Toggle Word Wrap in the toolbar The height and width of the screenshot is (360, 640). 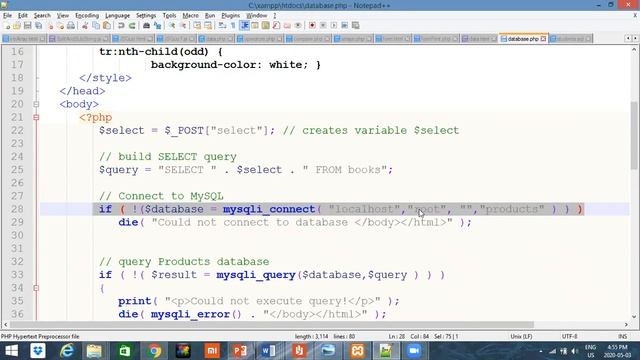pyautogui.click(x=222, y=26)
